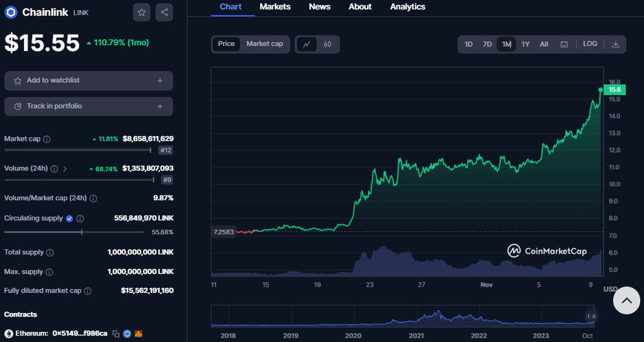Image resolution: width=644 pixels, height=342 pixels.
Task: Click the share icon near the coin name
Action: point(164,12)
